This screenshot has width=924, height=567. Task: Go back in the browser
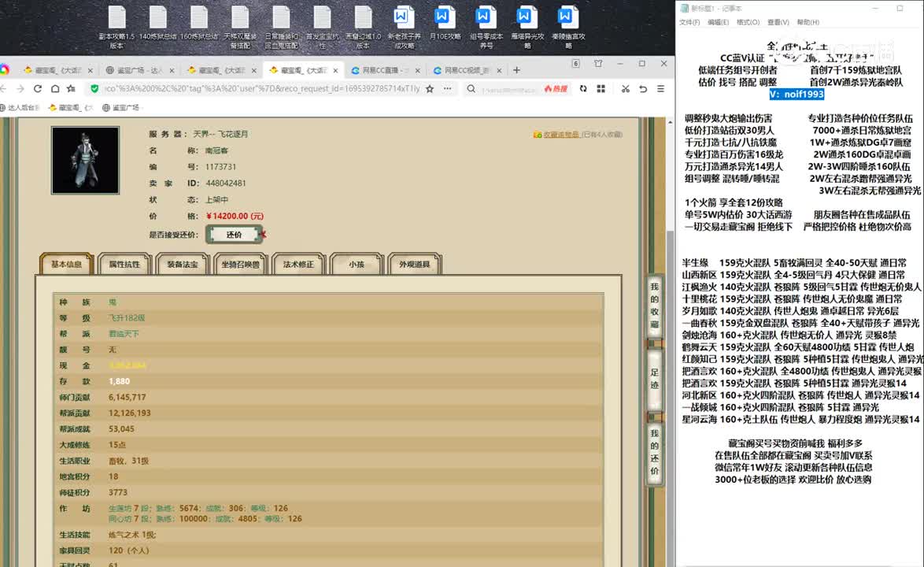coord(3,88)
